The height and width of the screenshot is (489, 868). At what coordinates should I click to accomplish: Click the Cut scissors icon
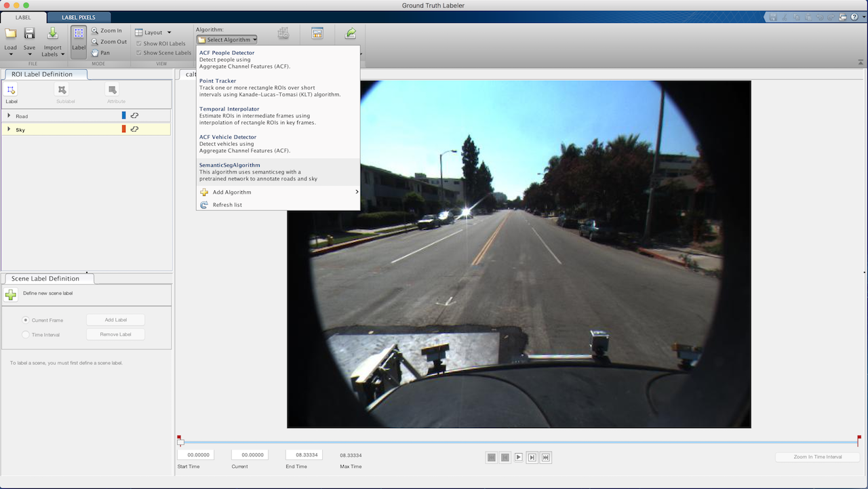point(784,17)
